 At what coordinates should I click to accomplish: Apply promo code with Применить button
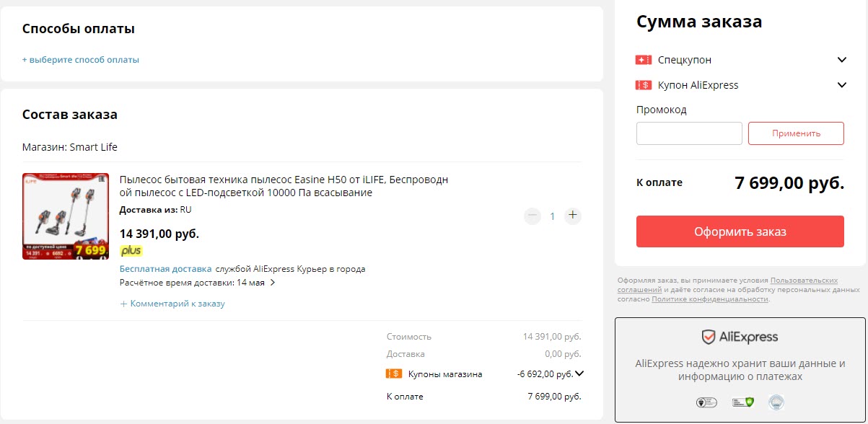(x=796, y=133)
